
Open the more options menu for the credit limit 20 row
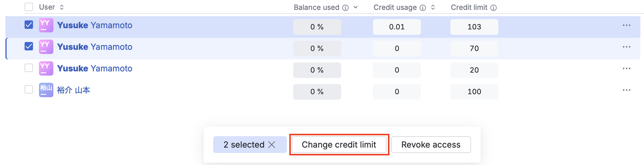(626, 69)
